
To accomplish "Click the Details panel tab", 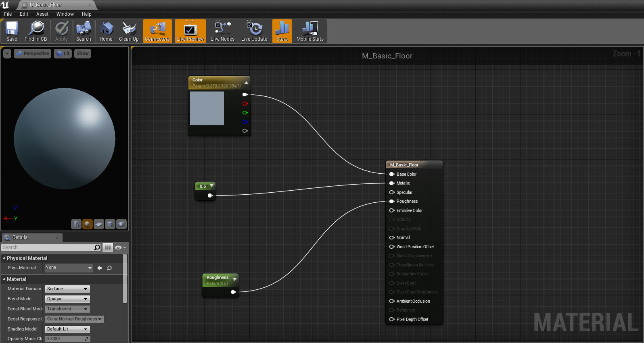I will point(32,237).
